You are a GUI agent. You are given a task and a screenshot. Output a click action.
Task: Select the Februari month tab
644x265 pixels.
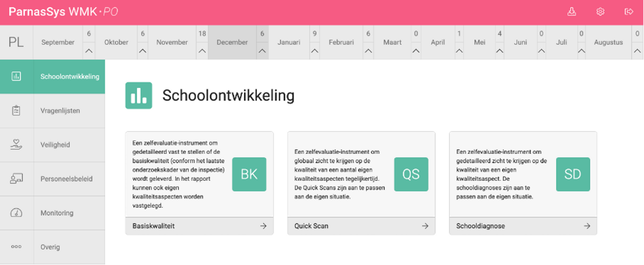[341, 42]
